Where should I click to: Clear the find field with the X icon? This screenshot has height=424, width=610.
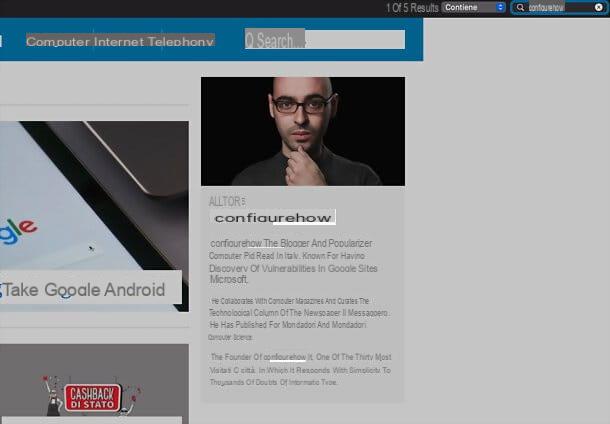(599, 7)
